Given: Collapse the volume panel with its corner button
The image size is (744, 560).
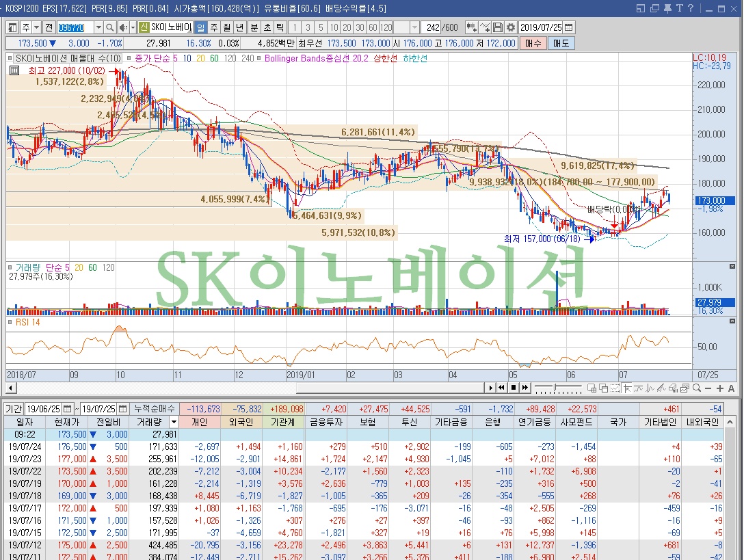Looking at the screenshot, I should point(732,267).
